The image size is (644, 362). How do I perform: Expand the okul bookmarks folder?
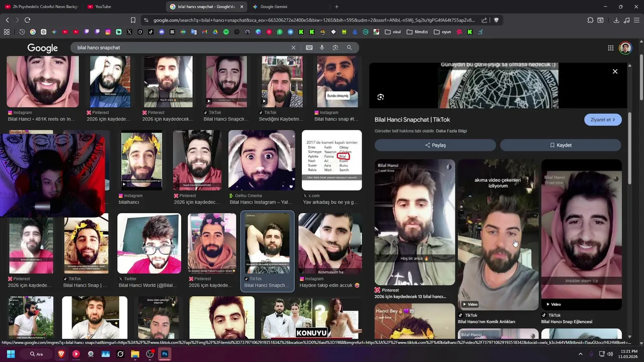click(x=392, y=32)
